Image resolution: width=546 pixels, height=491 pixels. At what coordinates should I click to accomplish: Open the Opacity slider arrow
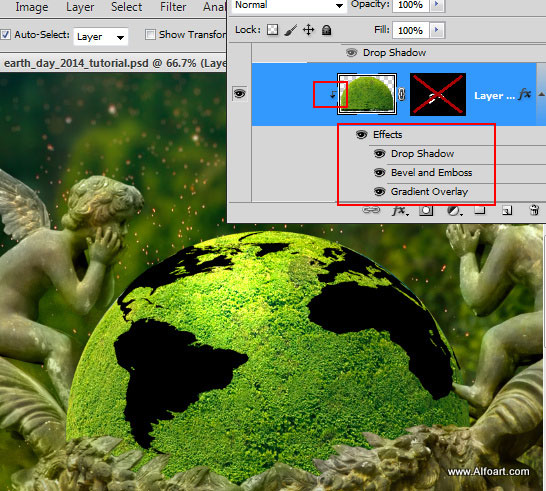437,5
